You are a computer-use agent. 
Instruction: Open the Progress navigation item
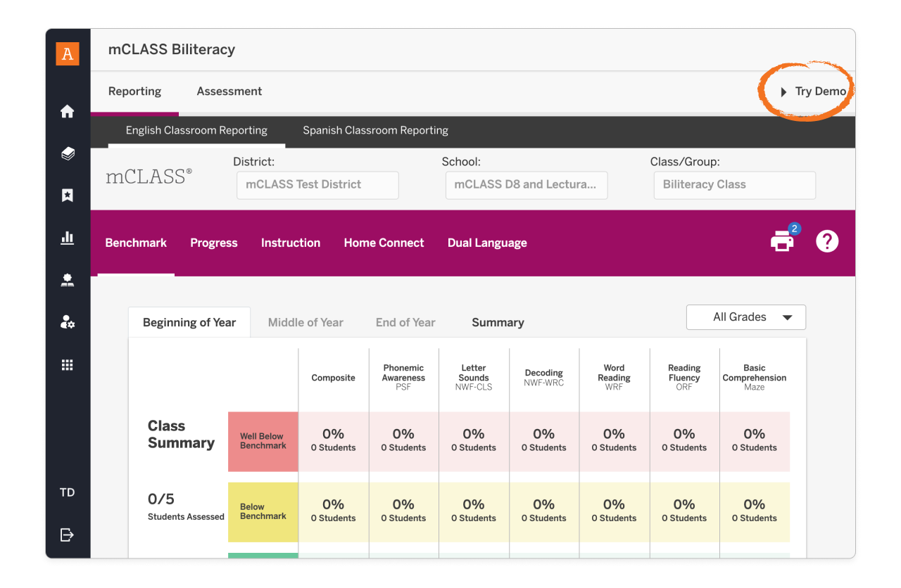(214, 243)
